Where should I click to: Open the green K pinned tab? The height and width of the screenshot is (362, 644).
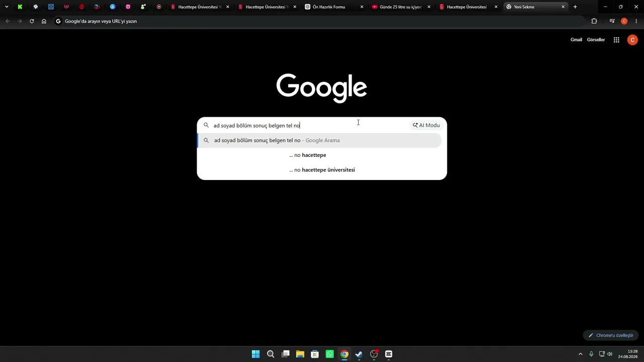click(x=20, y=7)
